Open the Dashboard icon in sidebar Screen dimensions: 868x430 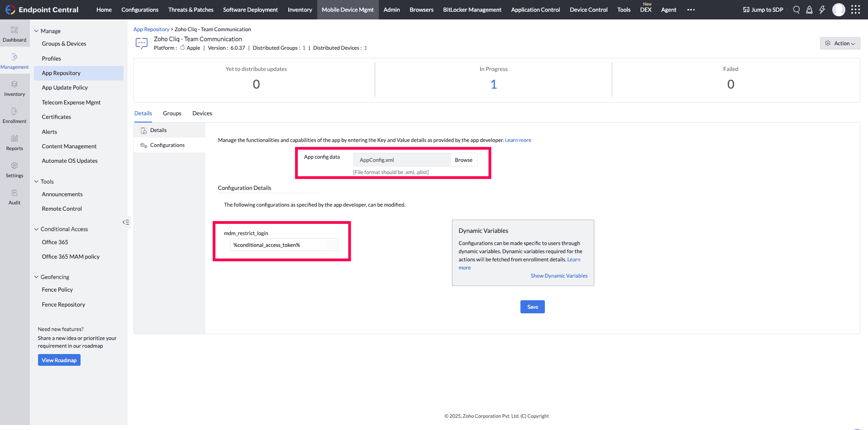point(14,34)
